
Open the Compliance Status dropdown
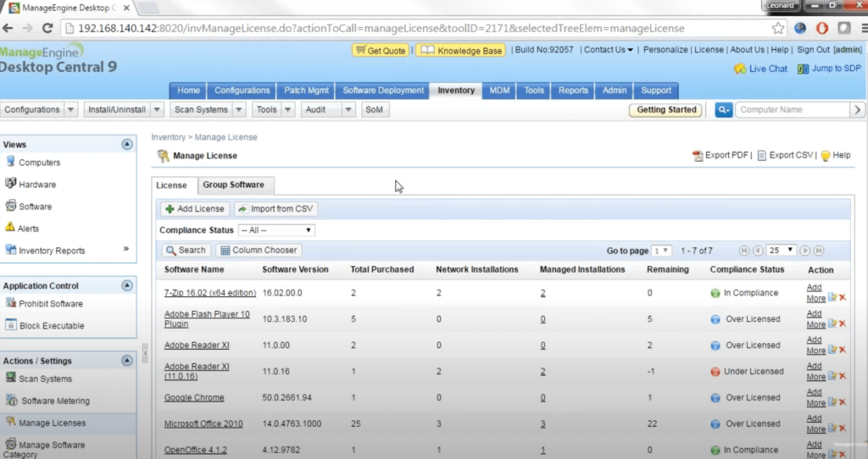[x=276, y=230]
